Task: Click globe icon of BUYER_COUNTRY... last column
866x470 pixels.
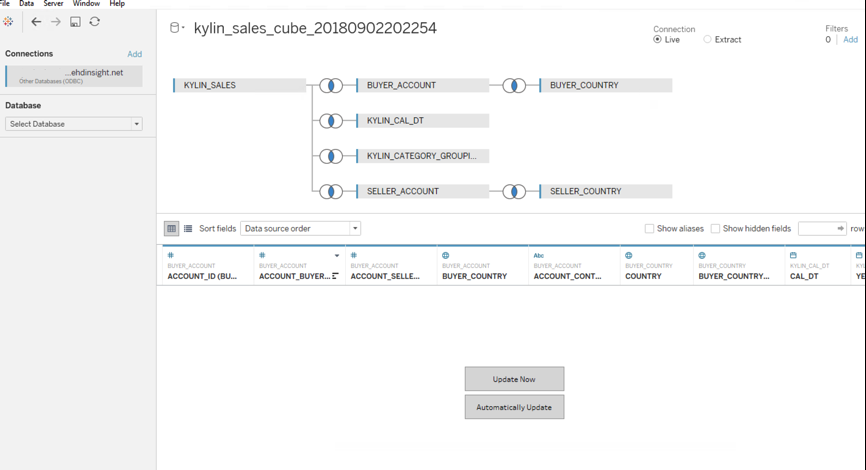Action: pyautogui.click(x=702, y=255)
